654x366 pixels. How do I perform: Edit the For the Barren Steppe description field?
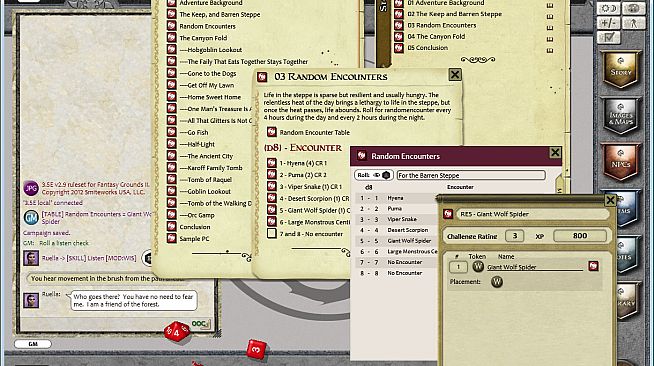(471, 175)
